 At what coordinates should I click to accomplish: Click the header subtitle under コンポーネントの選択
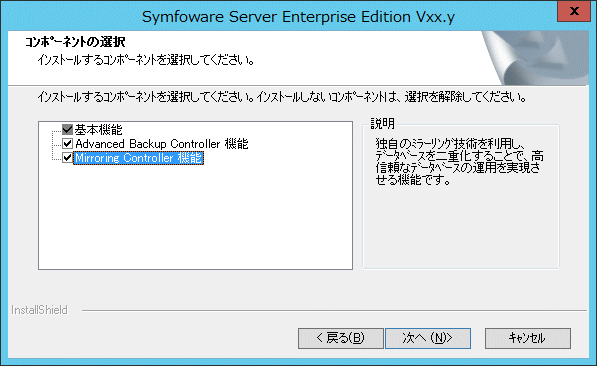point(146,60)
